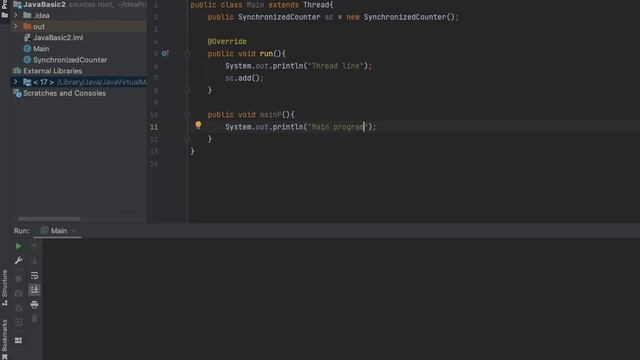Click the Print icon in Run console

tap(35, 304)
